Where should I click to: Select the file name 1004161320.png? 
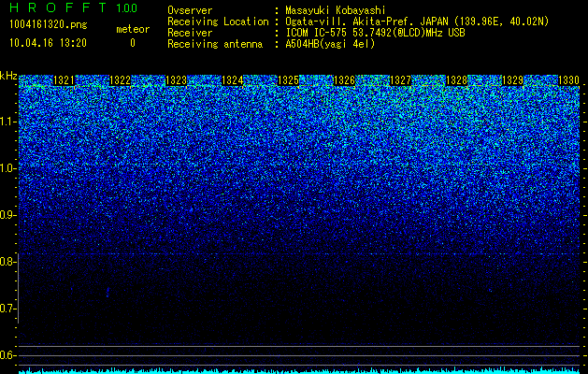pos(49,25)
